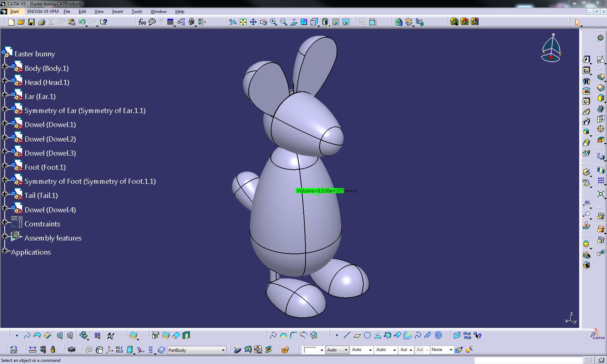Open a file with the Open folder icon
The height and width of the screenshot is (364, 607).
[21, 22]
